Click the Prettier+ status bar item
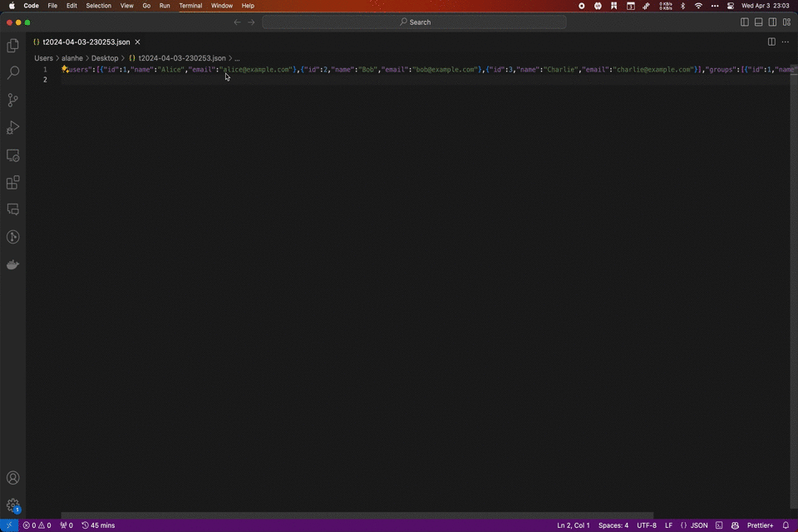The height and width of the screenshot is (532, 798). 759,525
